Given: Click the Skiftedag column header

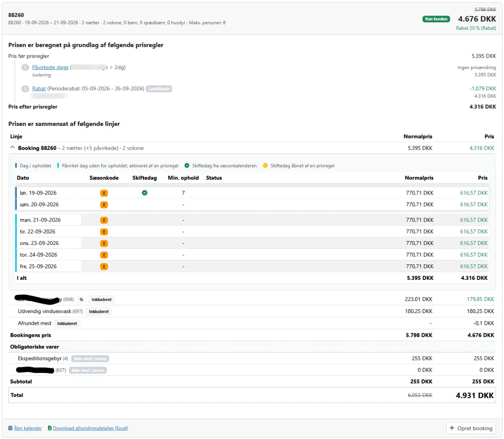Looking at the screenshot, I should click(x=144, y=178).
